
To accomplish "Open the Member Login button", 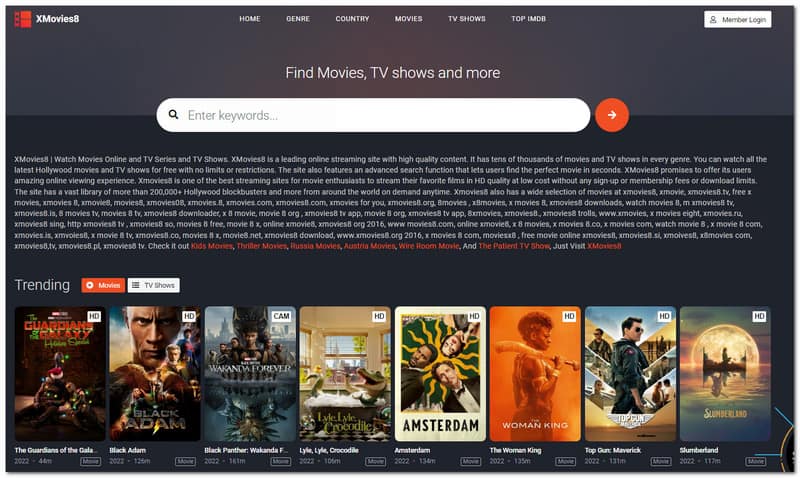I will [x=737, y=19].
